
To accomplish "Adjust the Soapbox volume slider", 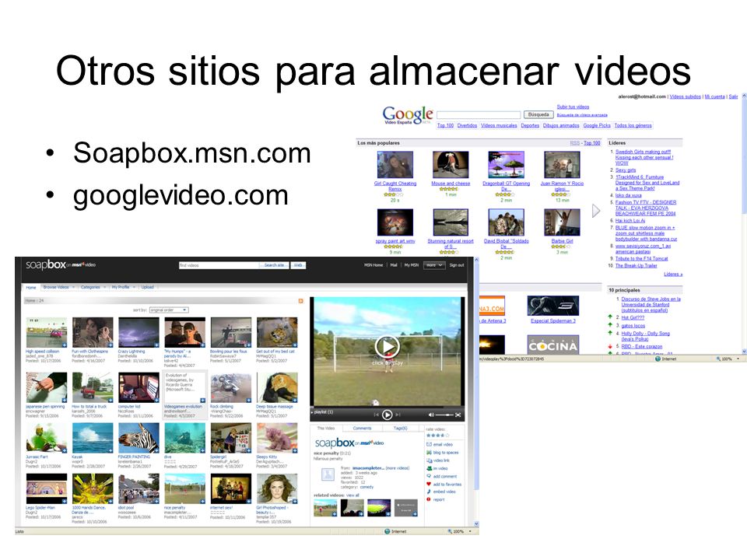I will pyautogui.click(x=444, y=415).
